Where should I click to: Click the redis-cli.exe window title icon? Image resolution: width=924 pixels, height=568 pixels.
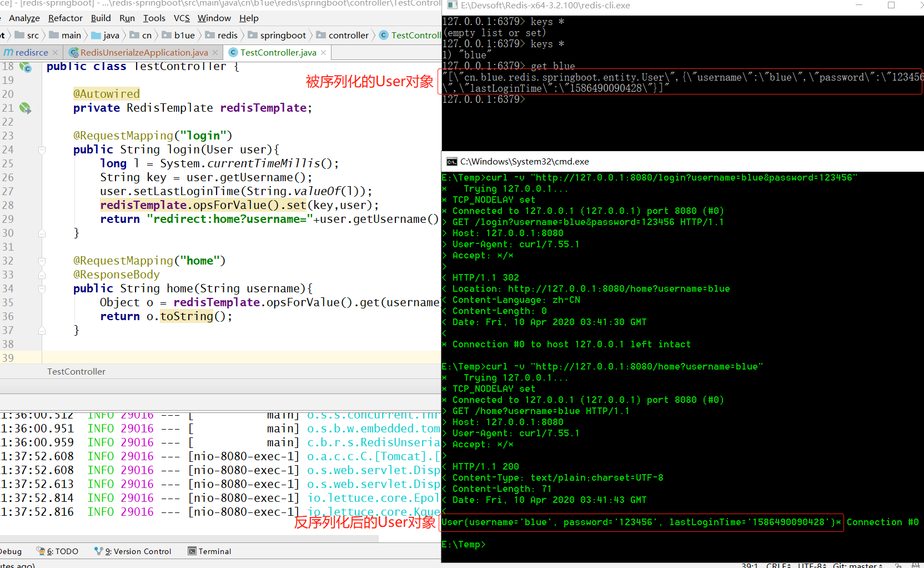(452, 6)
